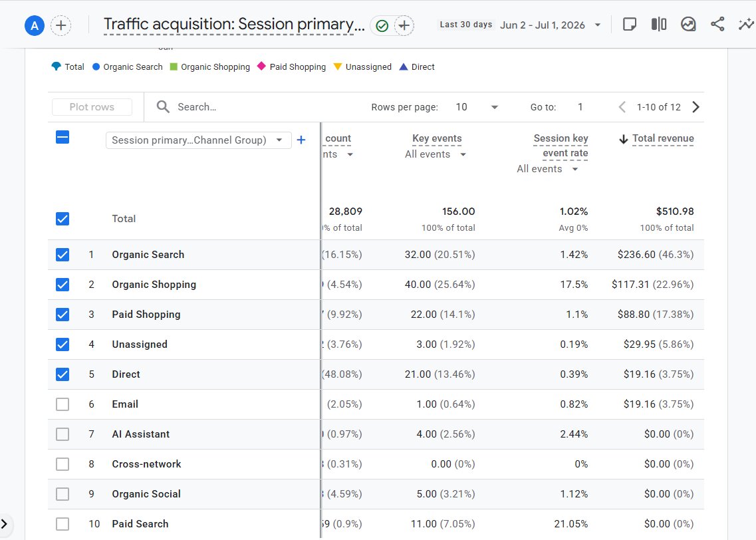Click the green report status check icon

click(x=382, y=25)
